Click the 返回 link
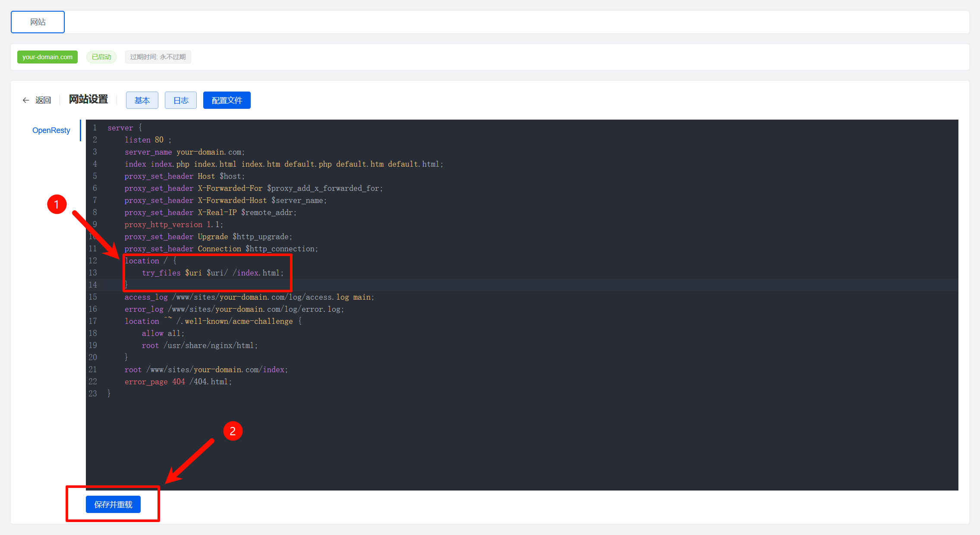980x535 pixels. (43, 100)
